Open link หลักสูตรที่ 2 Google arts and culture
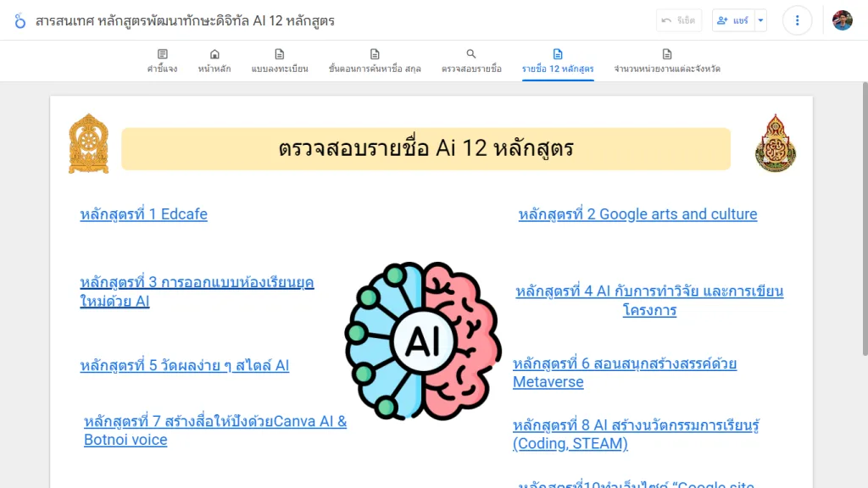868x488 pixels. (637, 214)
